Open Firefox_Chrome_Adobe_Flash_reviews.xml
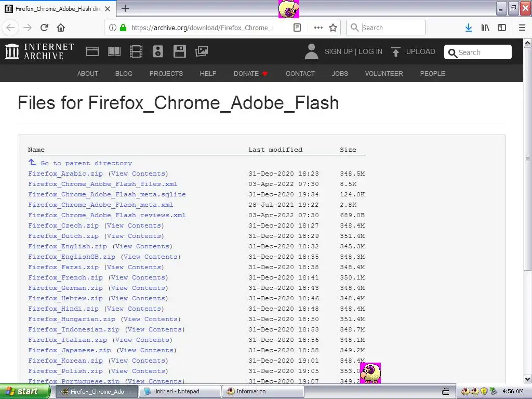Screen dimensions: 532x399 pos(107,215)
